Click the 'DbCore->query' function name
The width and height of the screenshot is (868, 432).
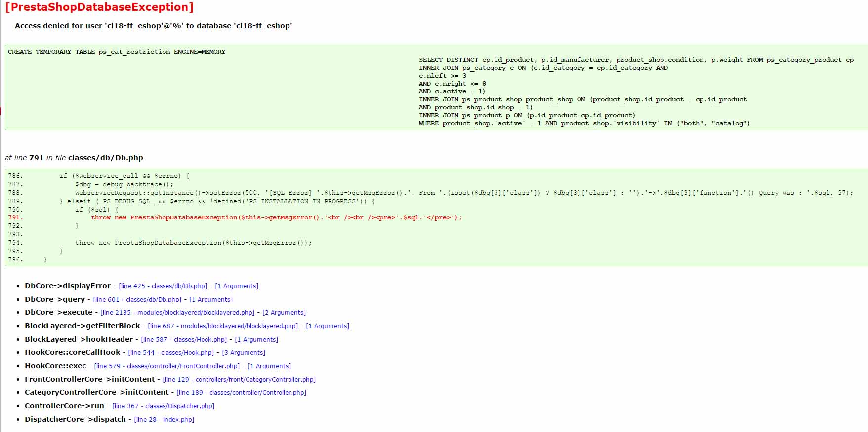coord(55,299)
